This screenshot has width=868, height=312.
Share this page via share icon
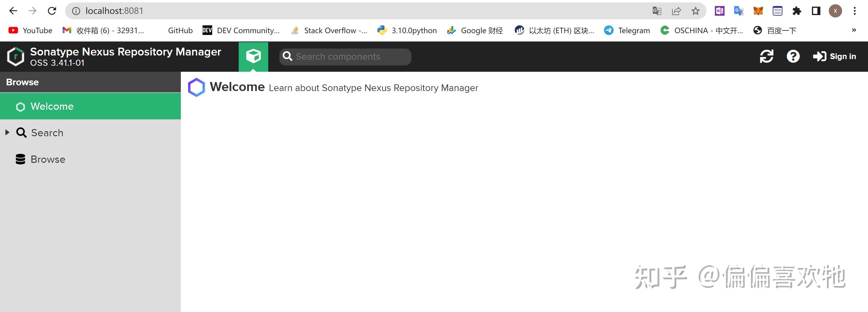676,11
